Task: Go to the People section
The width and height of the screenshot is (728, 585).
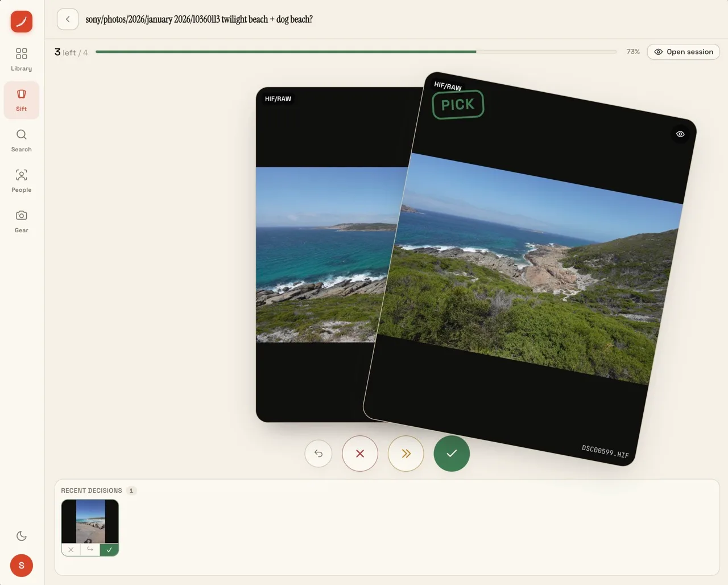Action: pyautogui.click(x=21, y=181)
